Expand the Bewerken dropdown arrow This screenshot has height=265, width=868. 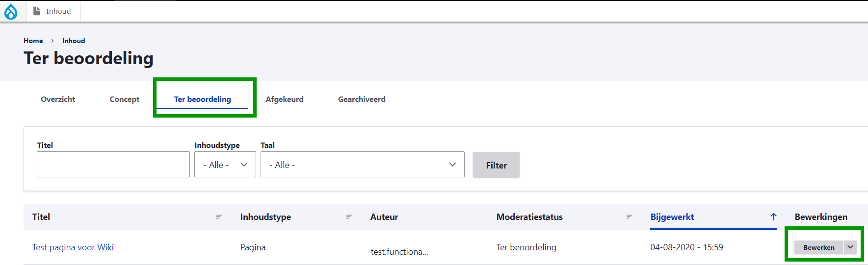(x=850, y=247)
